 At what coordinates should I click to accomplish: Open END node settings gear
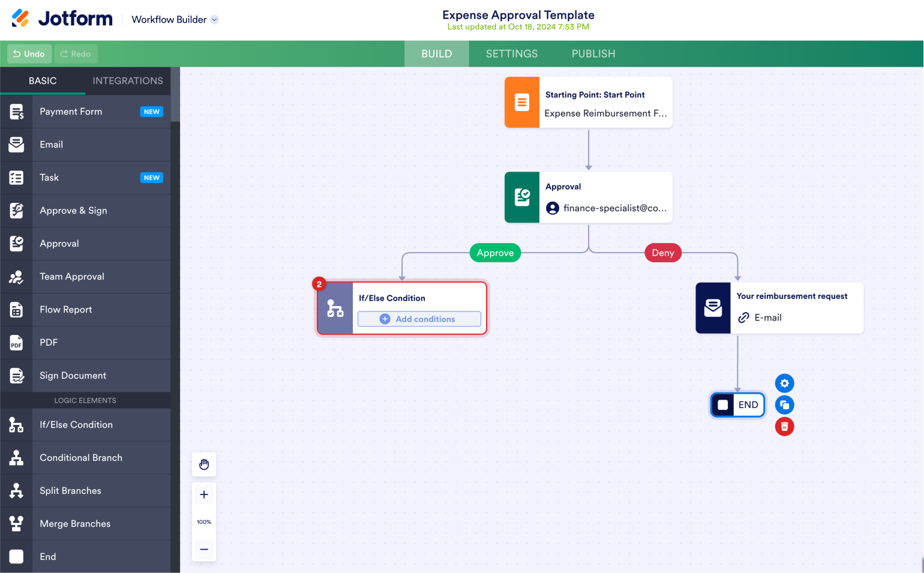tap(785, 383)
